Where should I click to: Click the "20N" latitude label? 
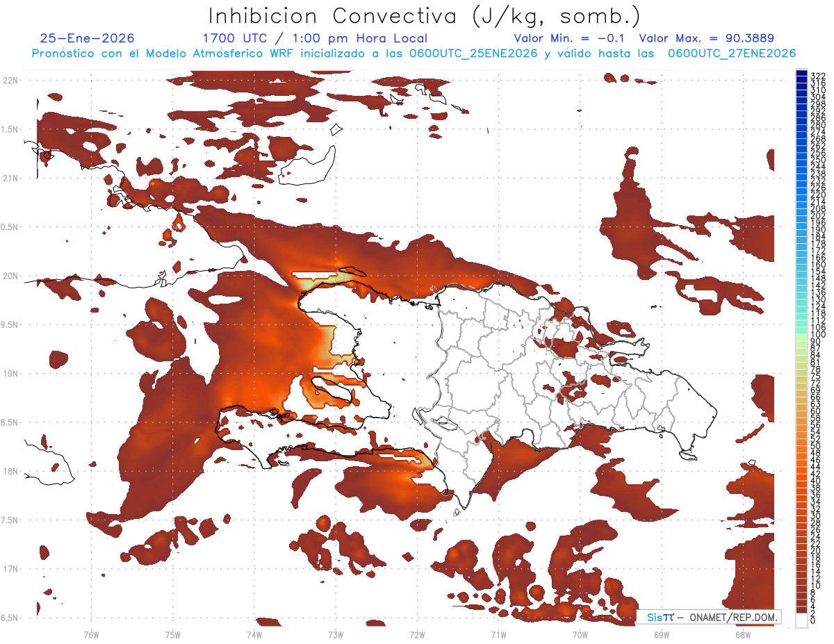tap(10, 276)
